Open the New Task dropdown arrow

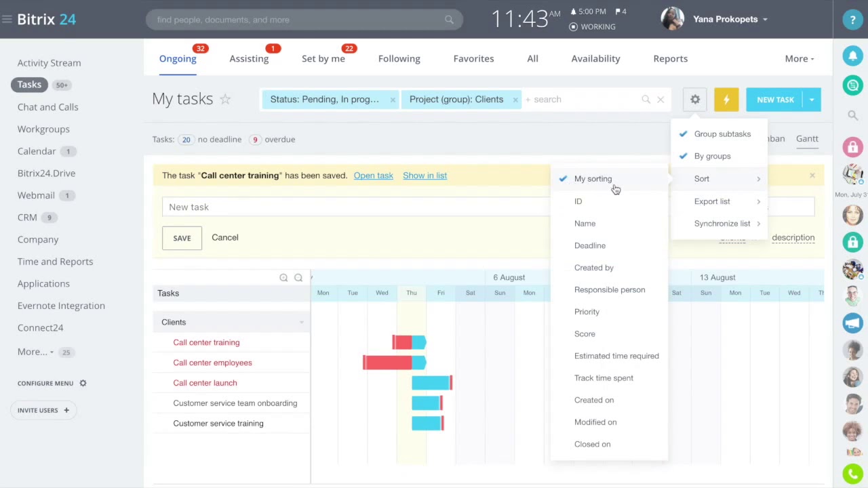pos(812,100)
